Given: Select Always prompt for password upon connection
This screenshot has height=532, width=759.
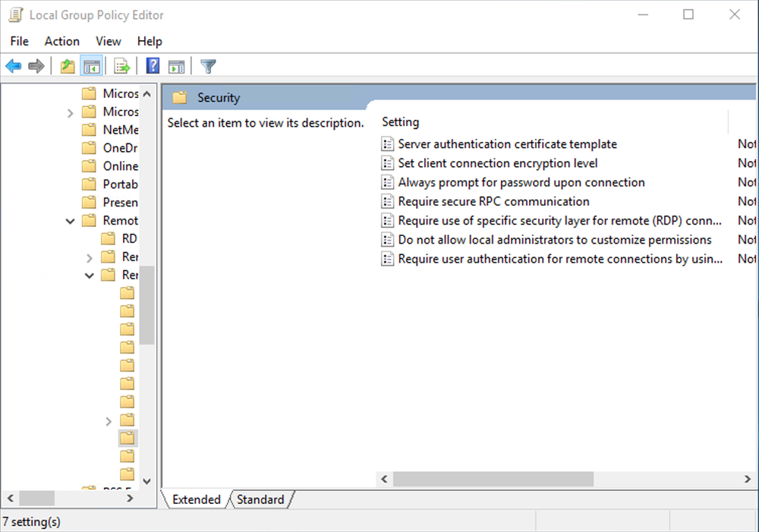Looking at the screenshot, I should [x=521, y=182].
